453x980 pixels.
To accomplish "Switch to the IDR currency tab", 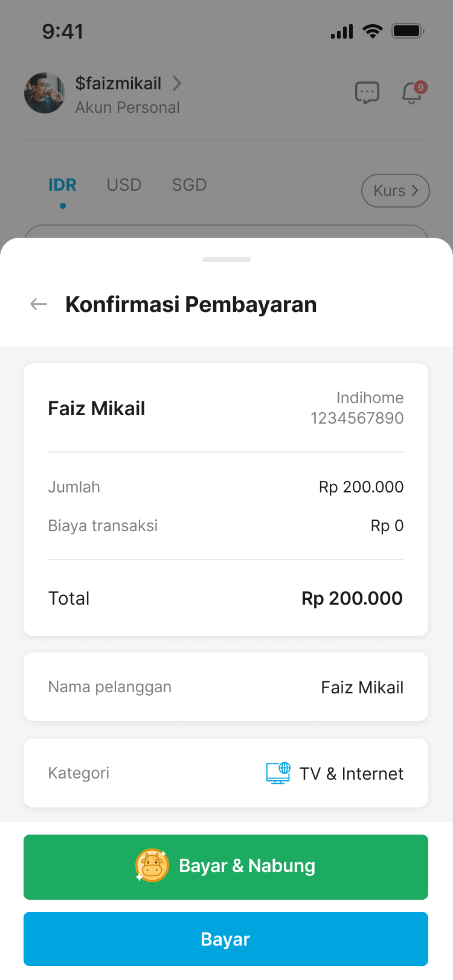I will [62, 185].
